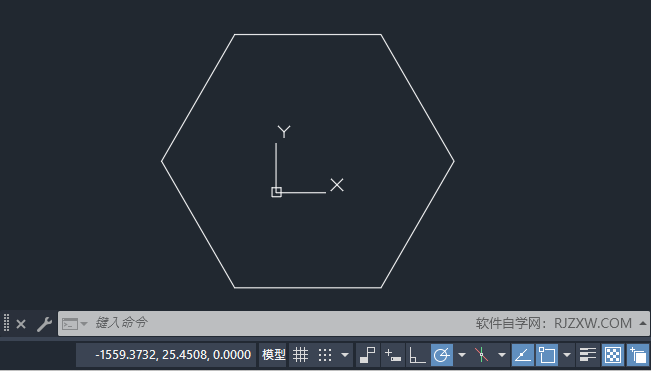Screen dimensions: 651x371
Task: Click the command input field 键入命令
Action: coord(121,323)
